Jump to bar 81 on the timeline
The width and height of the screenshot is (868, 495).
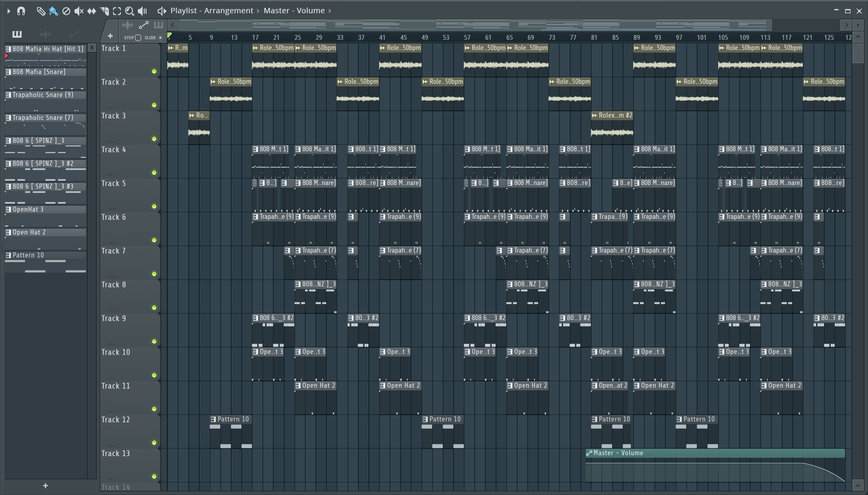(594, 37)
